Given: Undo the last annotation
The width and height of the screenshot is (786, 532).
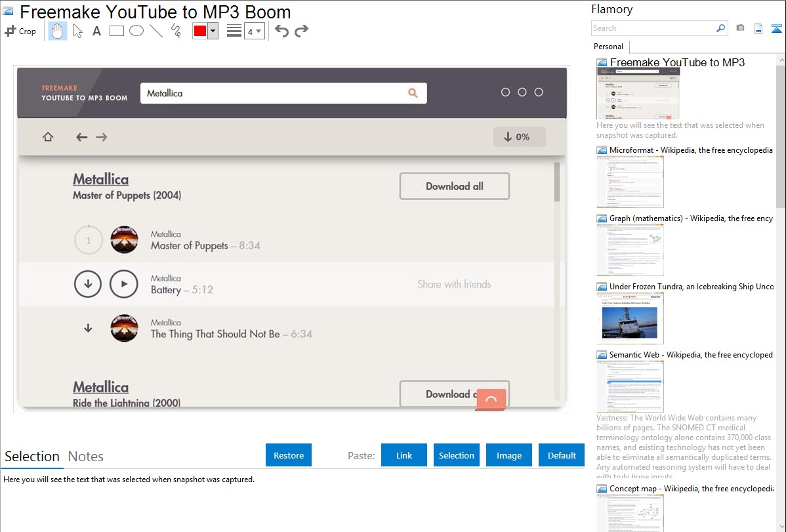Looking at the screenshot, I should tap(281, 31).
